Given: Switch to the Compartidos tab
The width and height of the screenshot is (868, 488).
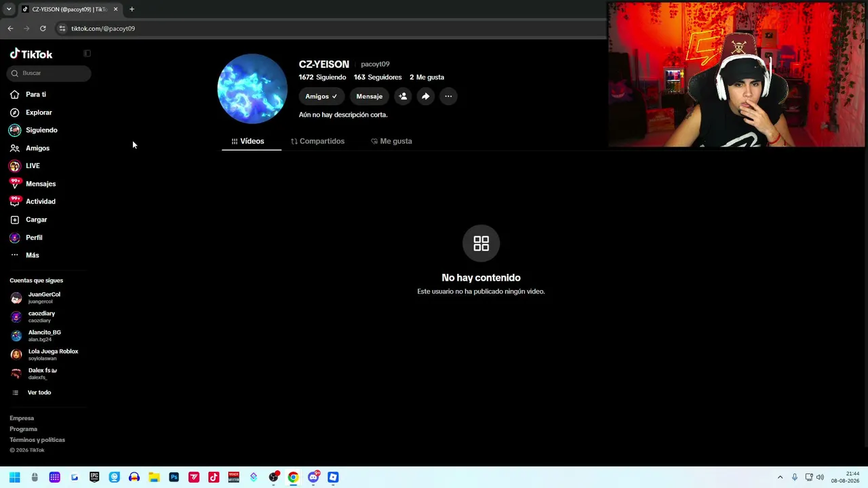Looking at the screenshot, I should pos(317,141).
